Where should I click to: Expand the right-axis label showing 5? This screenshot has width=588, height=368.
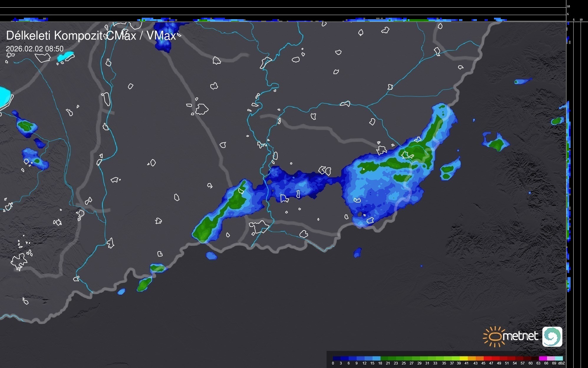[x=568, y=14]
